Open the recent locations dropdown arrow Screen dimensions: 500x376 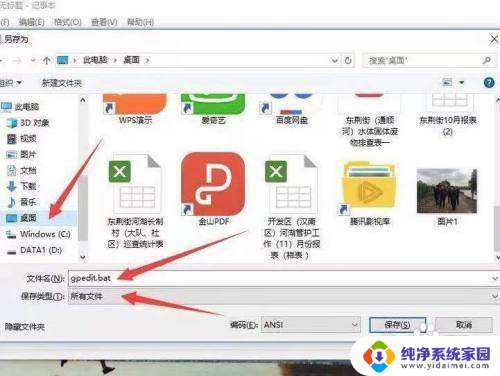[33, 60]
